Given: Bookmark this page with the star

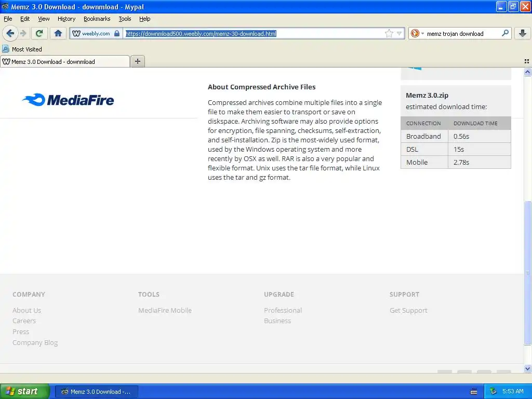Looking at the screenshot, I should [389, 33].
